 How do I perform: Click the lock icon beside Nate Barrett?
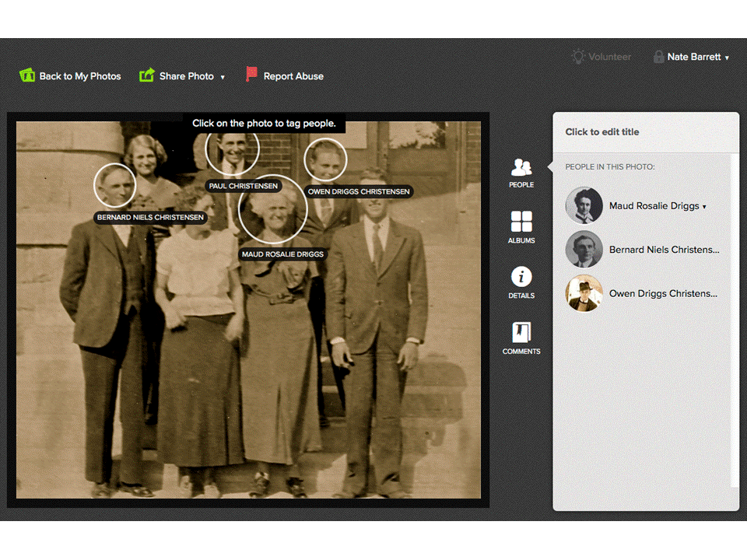pyautogui.click(x=658, y=57)
